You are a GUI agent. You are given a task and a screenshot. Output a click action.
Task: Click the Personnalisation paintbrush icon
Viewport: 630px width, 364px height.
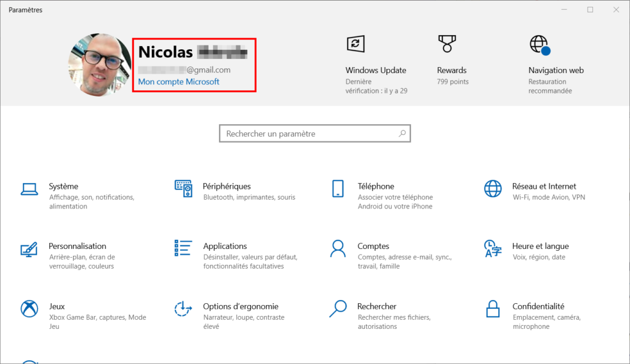point(29,249)
